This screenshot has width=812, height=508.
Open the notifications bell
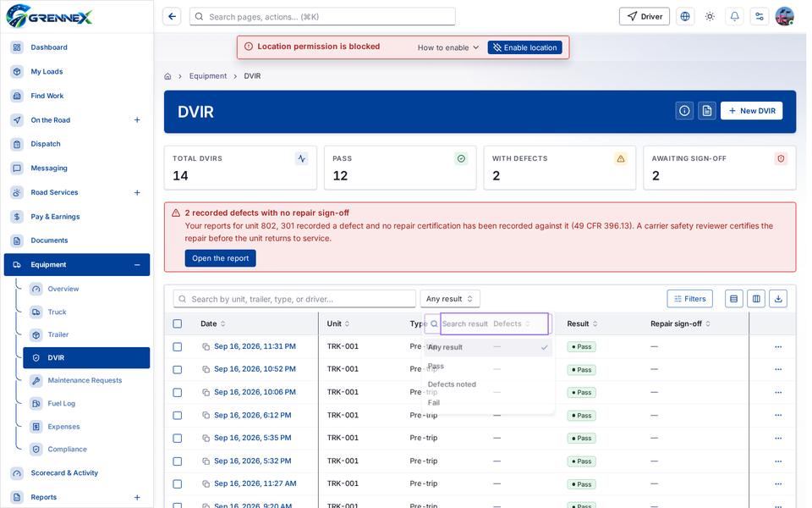pos(734,17)
